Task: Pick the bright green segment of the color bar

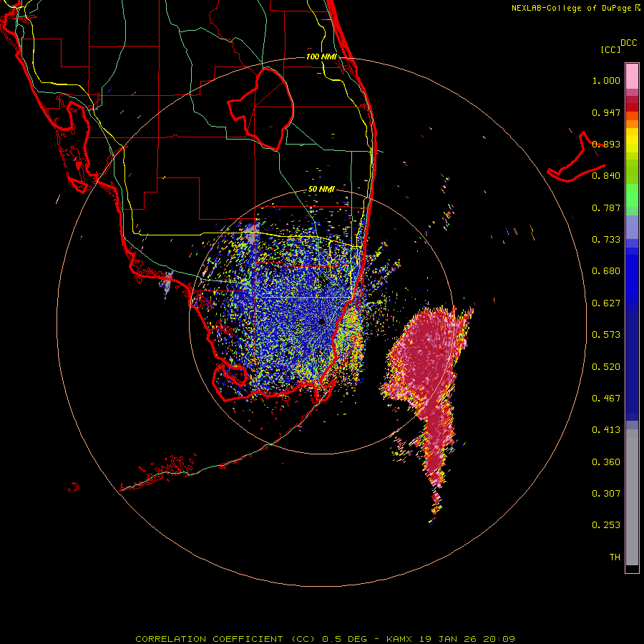Action: point(632,195)
